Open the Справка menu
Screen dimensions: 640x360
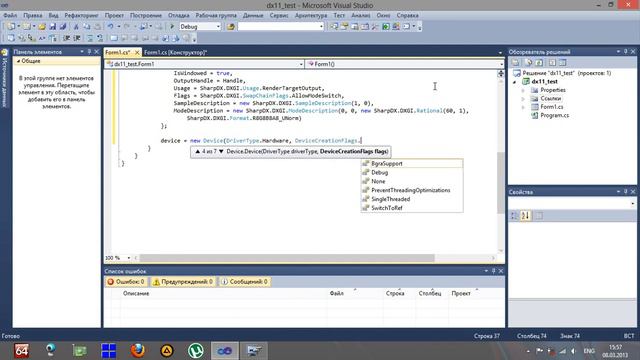[x=407, y=15]
